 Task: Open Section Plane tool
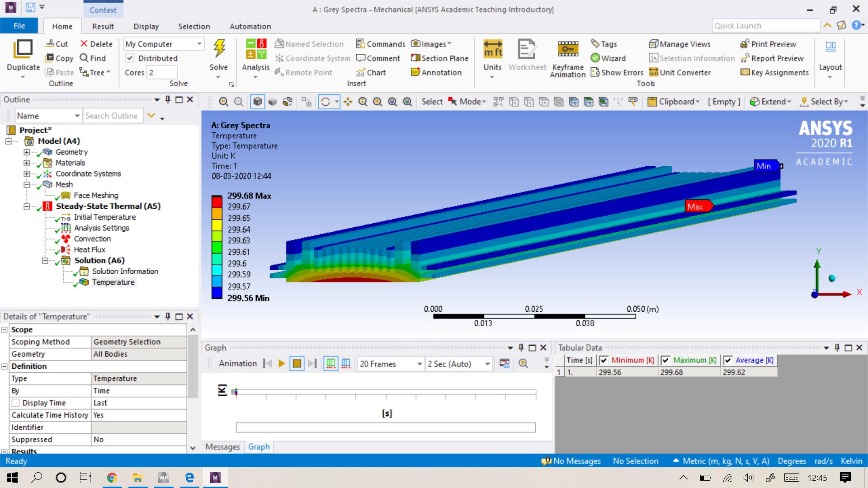(x=439, y=58)
